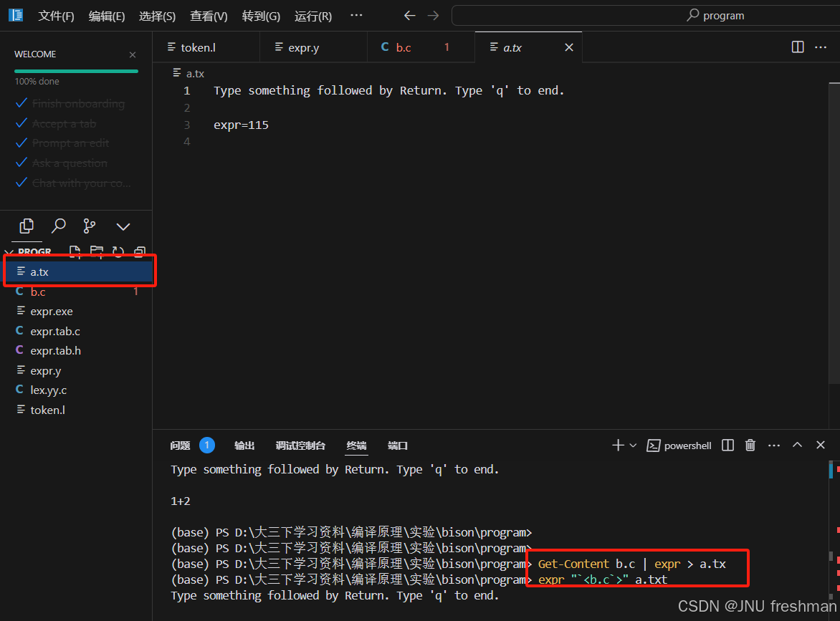Open b.c from the file tree
Screen dimensions: 840x621
76,292
